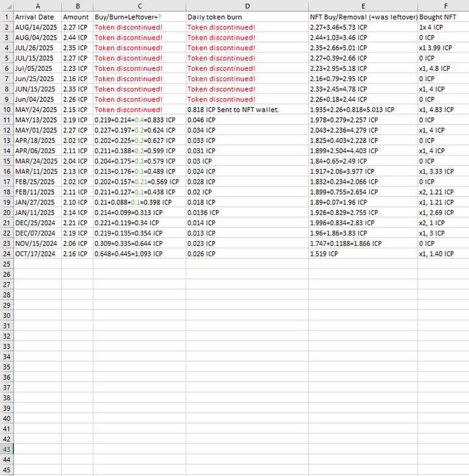Click the 0.046 ICP daily burn cell

247,120
